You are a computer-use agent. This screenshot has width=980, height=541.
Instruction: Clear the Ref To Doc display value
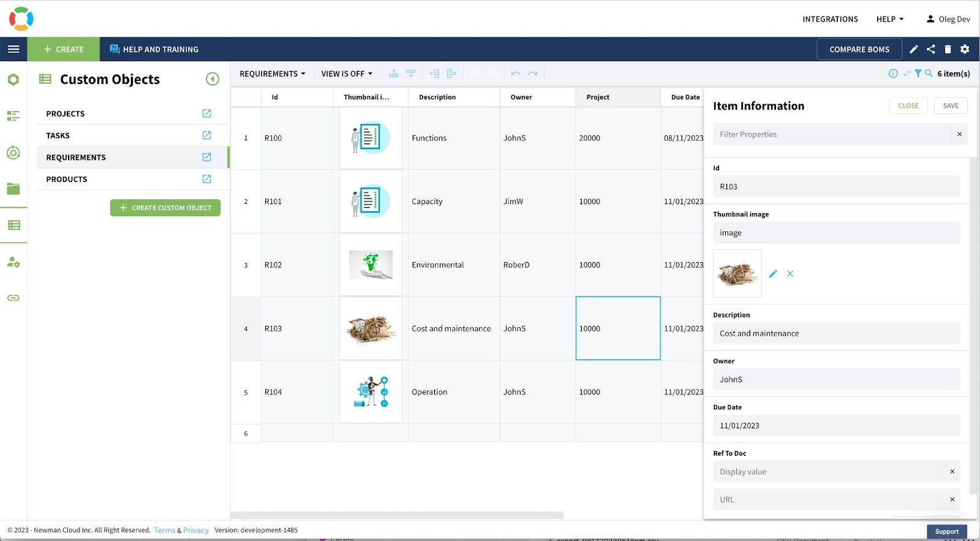click(x=952, y=472)
